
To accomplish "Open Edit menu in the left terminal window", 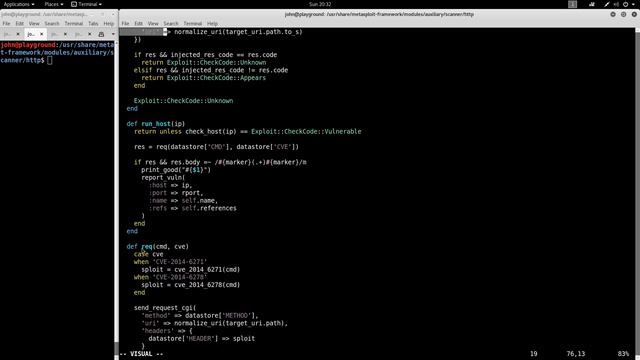I will [x=19, y=24].
